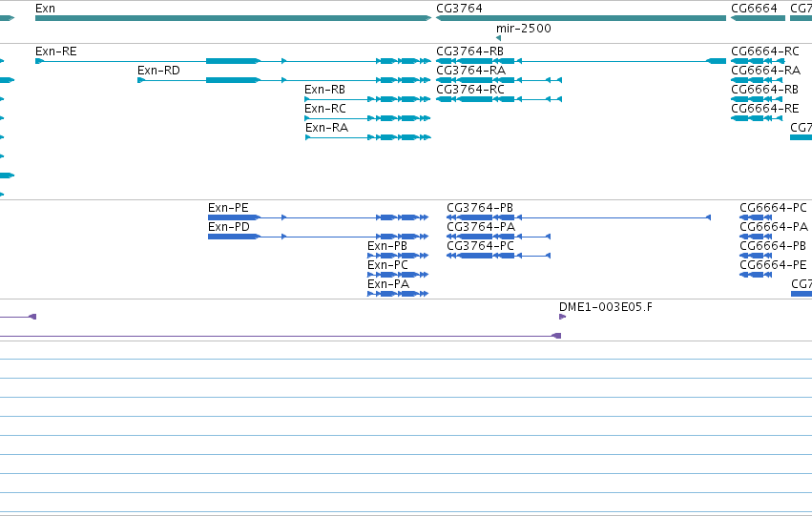Select the CG6664 gene span bar
Screen dimensions: 812x516
(759, 18)
